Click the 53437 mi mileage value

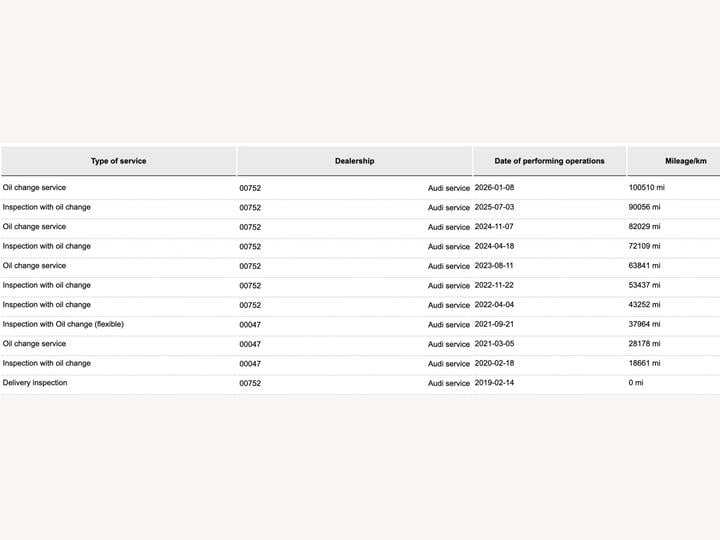(645, 285)
